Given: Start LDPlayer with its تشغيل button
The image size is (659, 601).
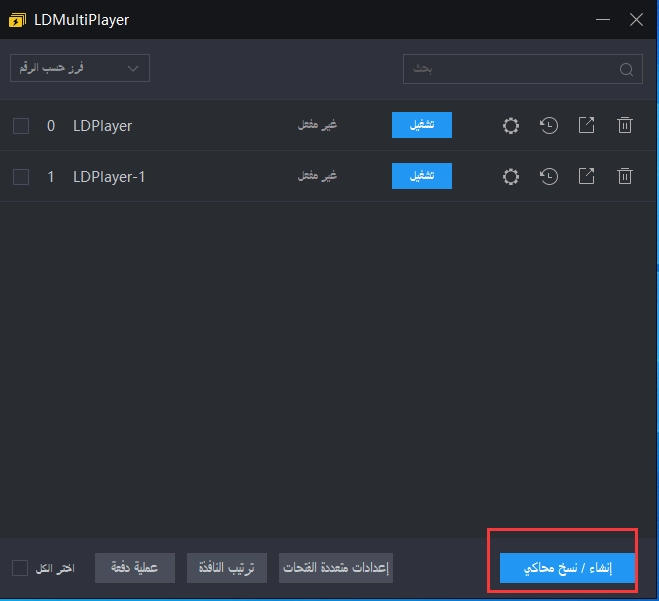Looking at the screenshot, I should [422, 125].
